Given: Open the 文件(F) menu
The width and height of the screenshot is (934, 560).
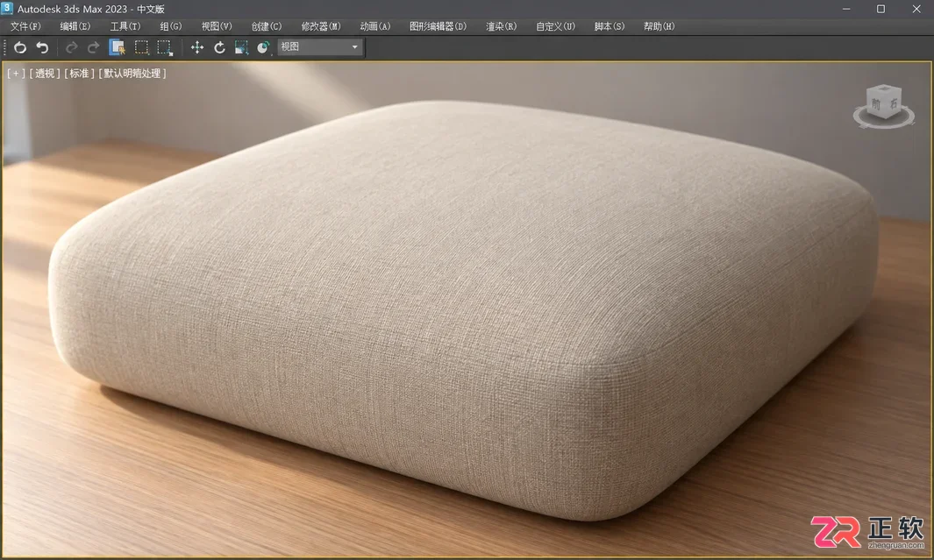Looking at the screenshot, I should tap(25, 26).
